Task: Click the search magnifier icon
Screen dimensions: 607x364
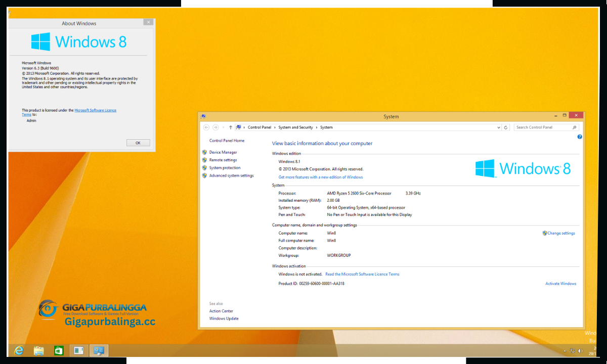Action: pos(575,127)
